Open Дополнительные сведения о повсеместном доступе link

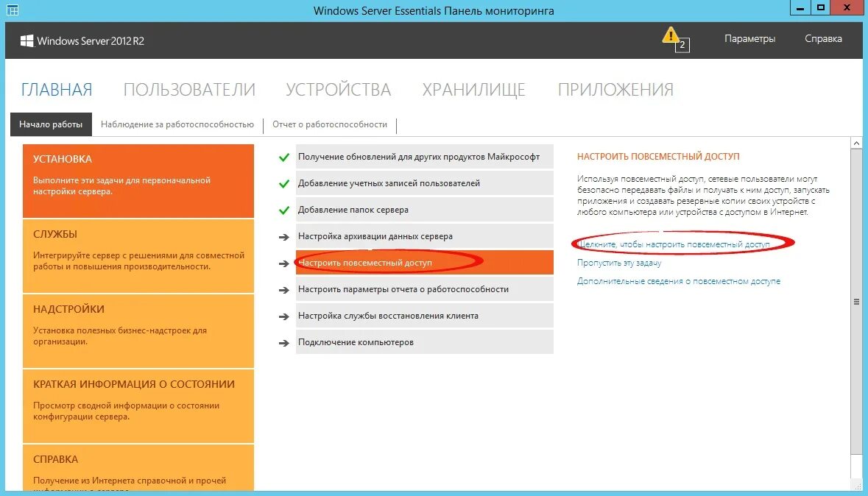pyautogui.click(x=679, y=281)
